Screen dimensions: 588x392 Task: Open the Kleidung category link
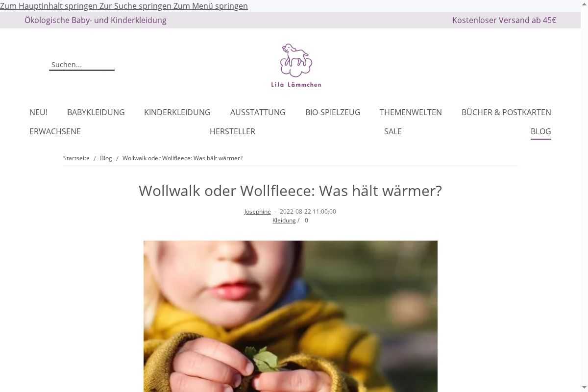click(284, 220)
